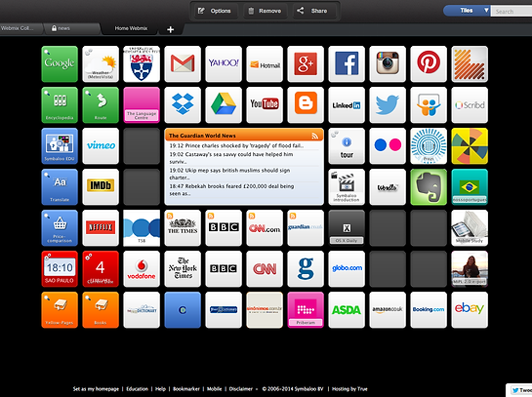Image resolution: width=532 pixels, height=397 pixels.
Task: Open the amazon.co.uk tile
Action: (388, 310)
